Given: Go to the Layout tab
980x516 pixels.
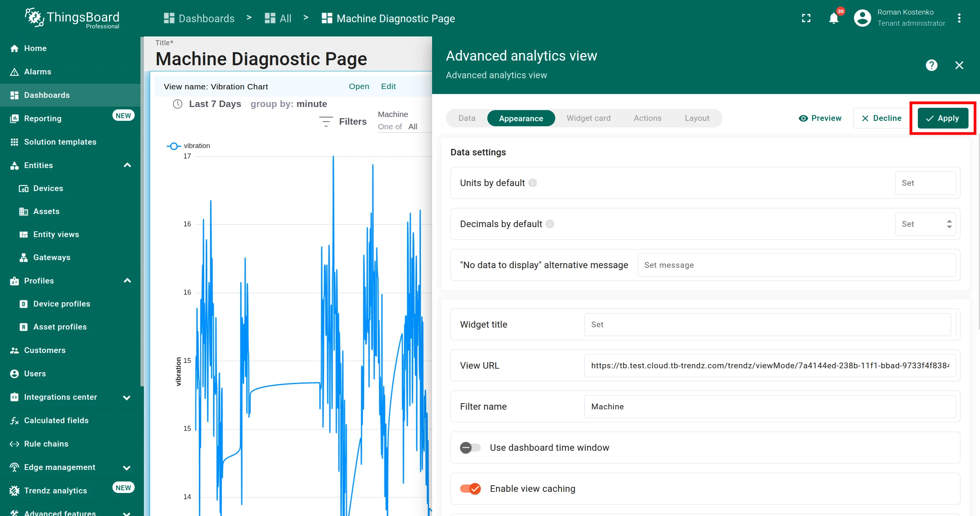Looking at the screenshot, I should tap(697, 118).
